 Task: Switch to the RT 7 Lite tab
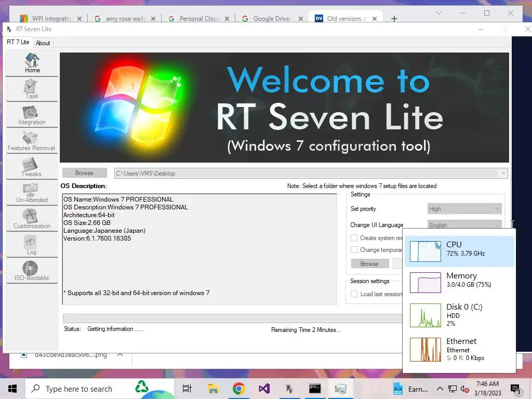pyautogui.click(x=18, y=42)
